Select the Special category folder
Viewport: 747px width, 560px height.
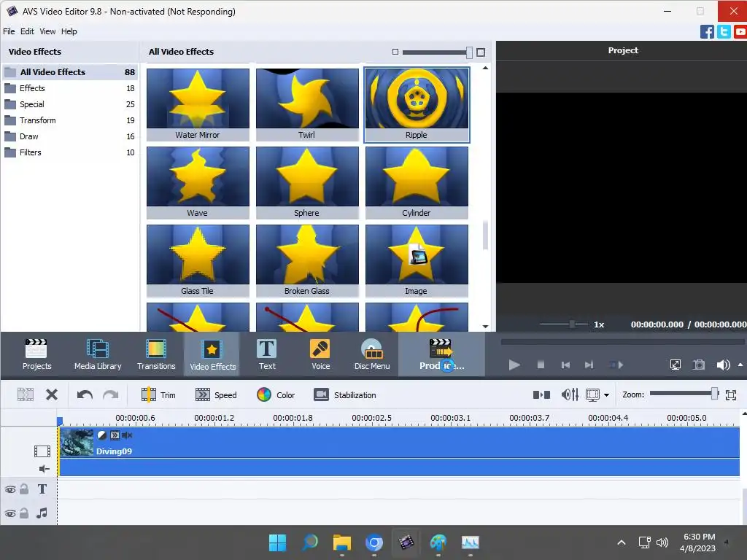pos(69,104)
